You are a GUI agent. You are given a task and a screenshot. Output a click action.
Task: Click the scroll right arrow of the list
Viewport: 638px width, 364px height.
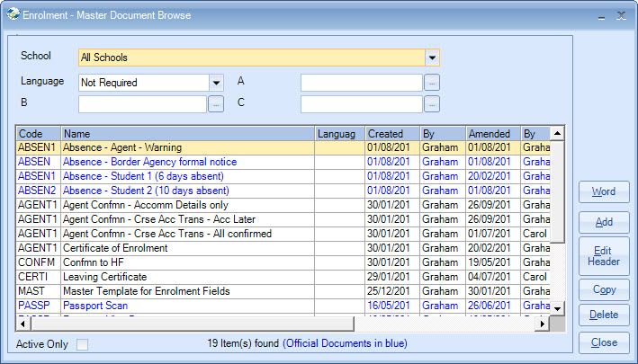542,324
